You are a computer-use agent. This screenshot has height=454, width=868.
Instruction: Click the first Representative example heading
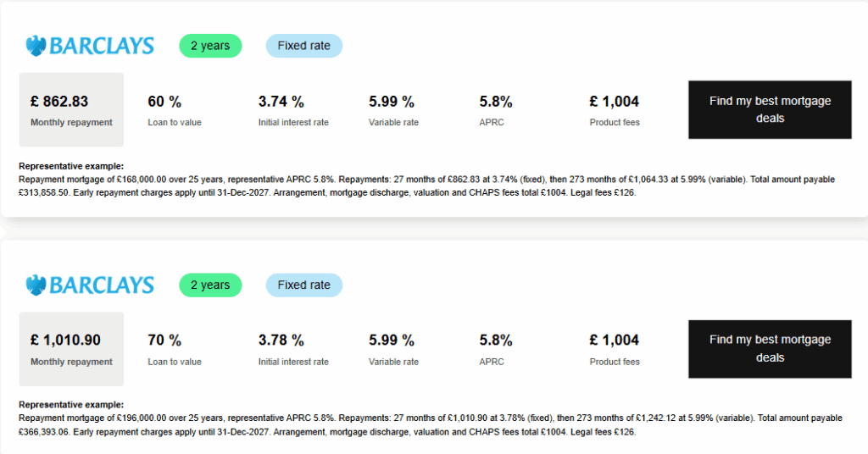[x=71, y=166]
